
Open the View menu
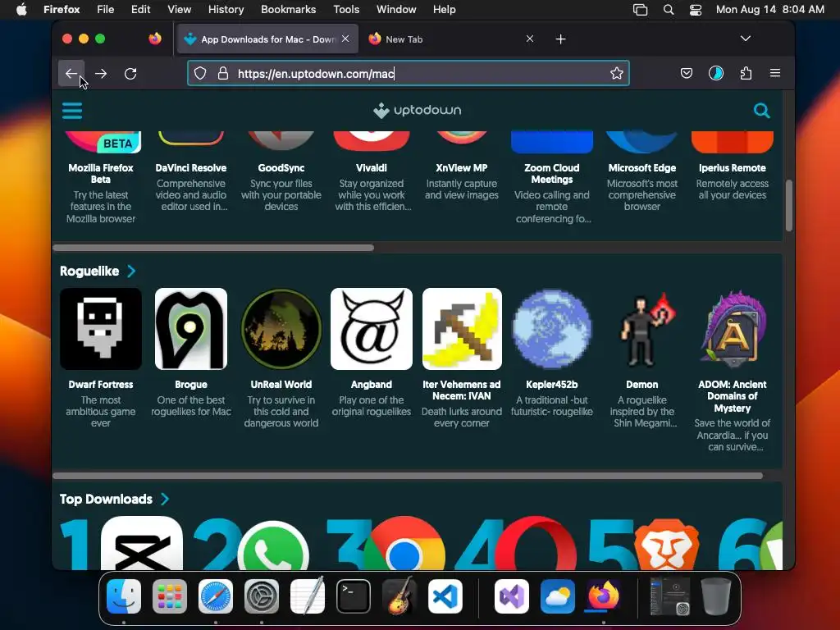(179, 10)
